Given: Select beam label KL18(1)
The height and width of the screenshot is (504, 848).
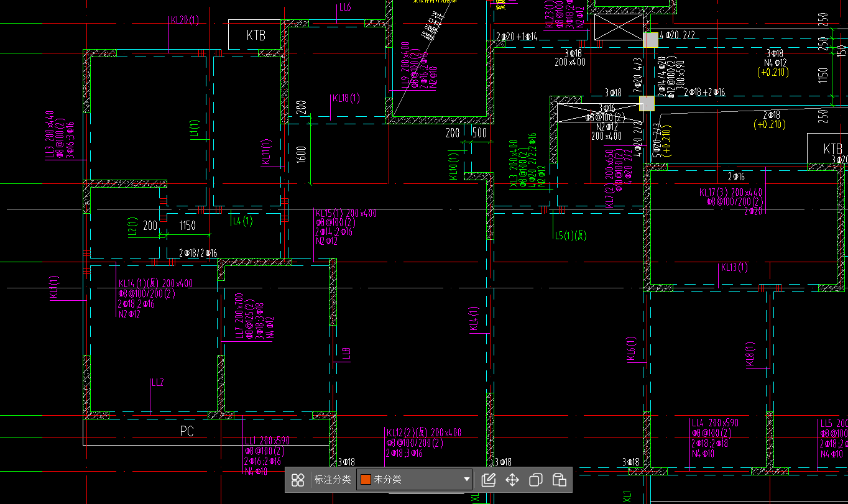Looking at the screenshot, I should point(346,98).
